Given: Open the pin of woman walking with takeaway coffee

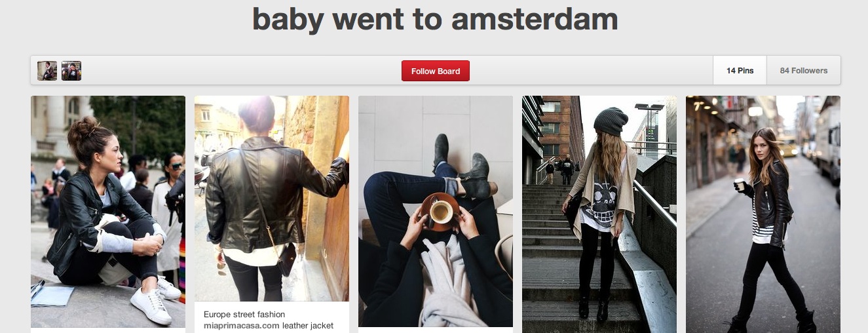Looking at the screenshot, I should point(763,214).
